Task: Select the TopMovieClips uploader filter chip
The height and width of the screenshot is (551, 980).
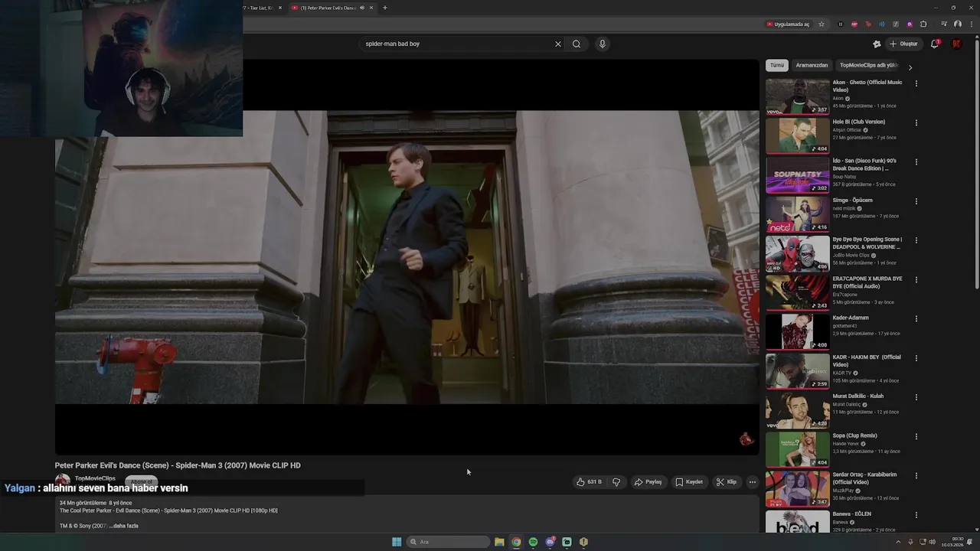Action: [x=868, y=66]
